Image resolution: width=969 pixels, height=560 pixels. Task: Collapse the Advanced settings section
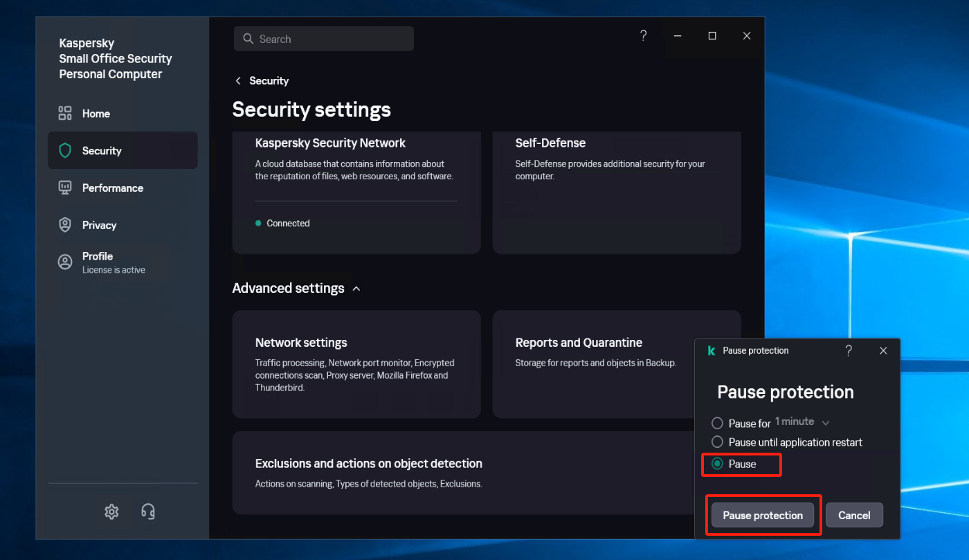click(x=356, y=289)
